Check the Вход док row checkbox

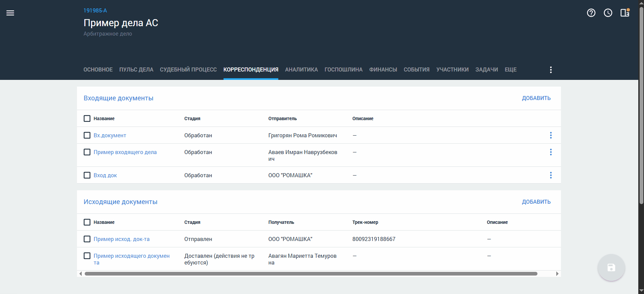click(x=87, y=175)
